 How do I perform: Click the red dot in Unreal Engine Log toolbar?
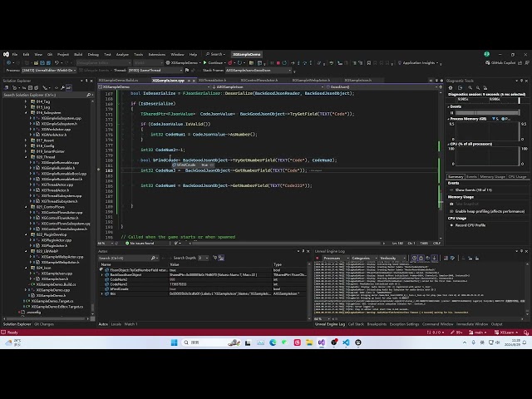pos(318,259)
